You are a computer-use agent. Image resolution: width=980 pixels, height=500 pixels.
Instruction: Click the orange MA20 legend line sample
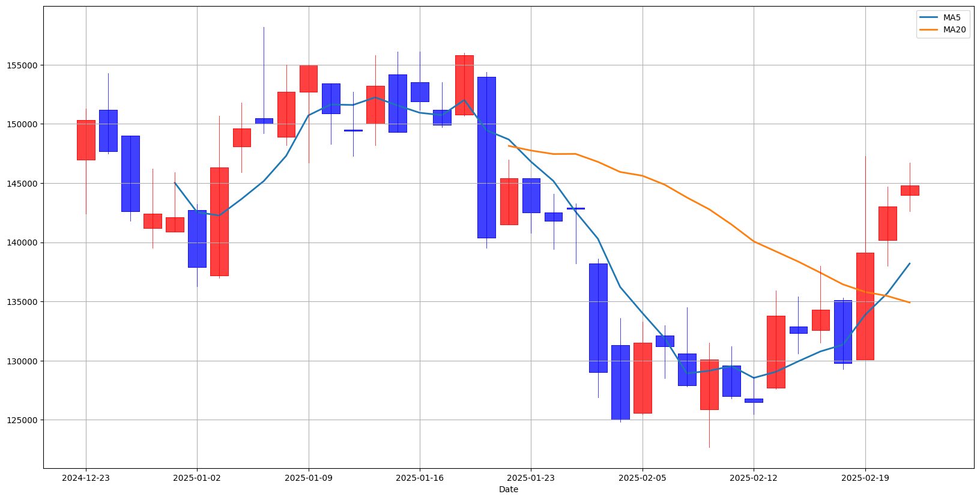click(x=930, y=29)
